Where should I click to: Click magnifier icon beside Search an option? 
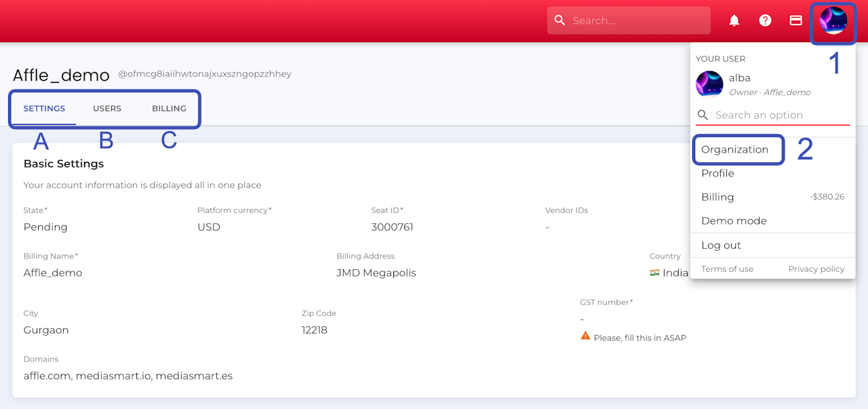tap(703, 115)
